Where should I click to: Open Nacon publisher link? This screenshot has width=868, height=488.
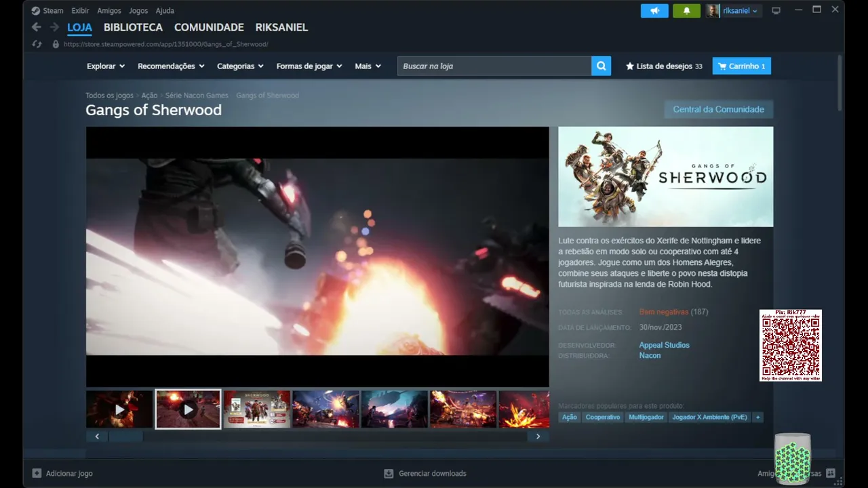[x=650, y=355]
